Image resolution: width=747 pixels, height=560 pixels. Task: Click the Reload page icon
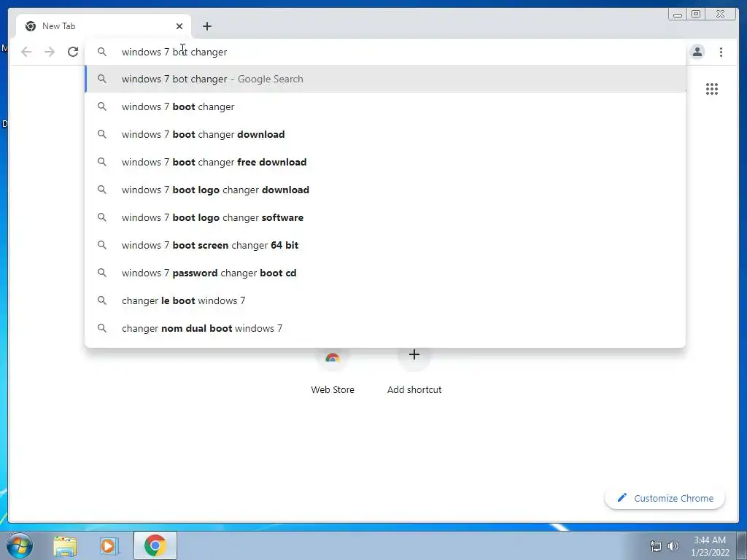[72, 52]
